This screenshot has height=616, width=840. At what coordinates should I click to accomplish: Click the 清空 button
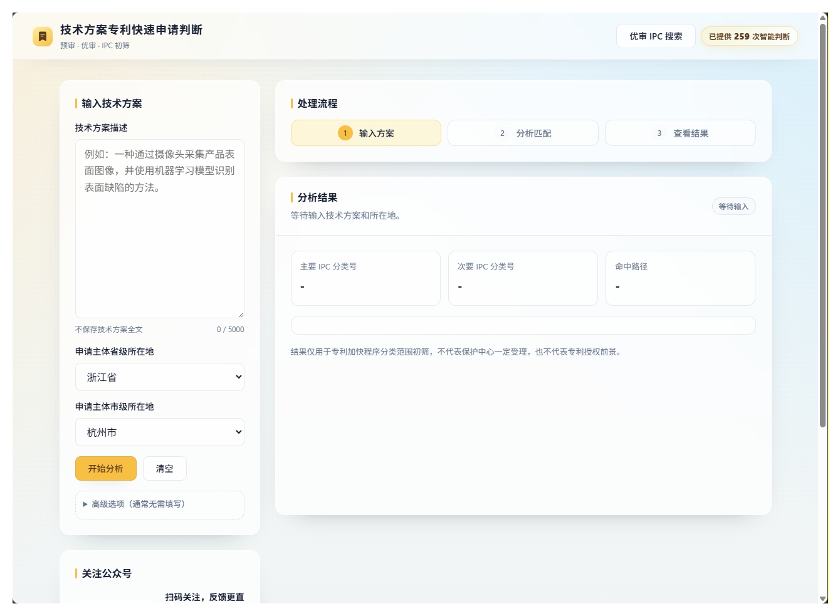[x=165, y=469]
